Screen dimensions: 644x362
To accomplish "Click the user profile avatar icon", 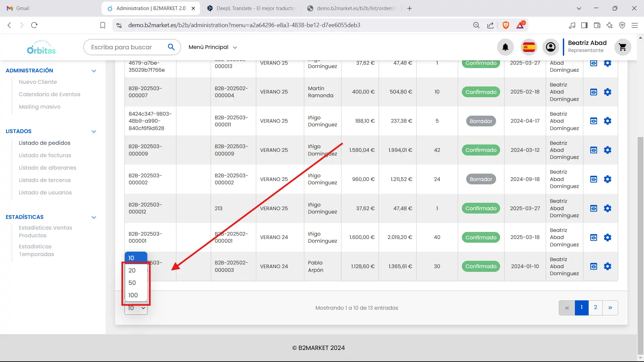I will (x=550, y=47).
